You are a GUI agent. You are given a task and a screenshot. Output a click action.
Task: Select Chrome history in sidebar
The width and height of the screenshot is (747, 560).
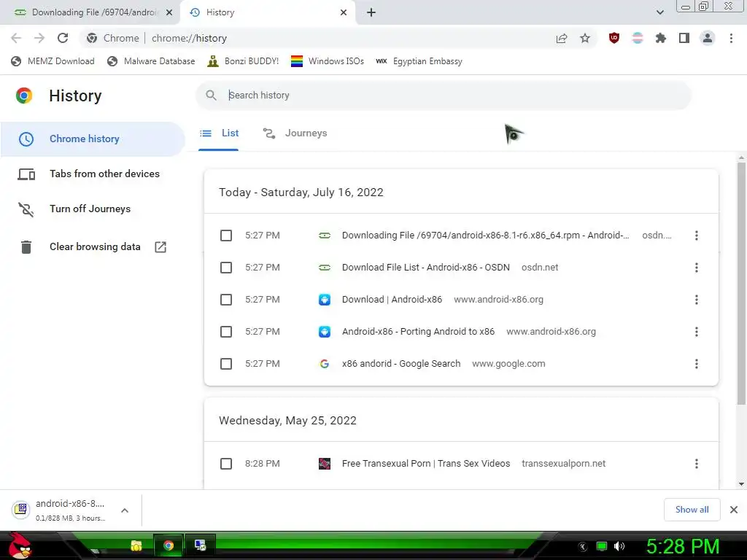(93, 139)
